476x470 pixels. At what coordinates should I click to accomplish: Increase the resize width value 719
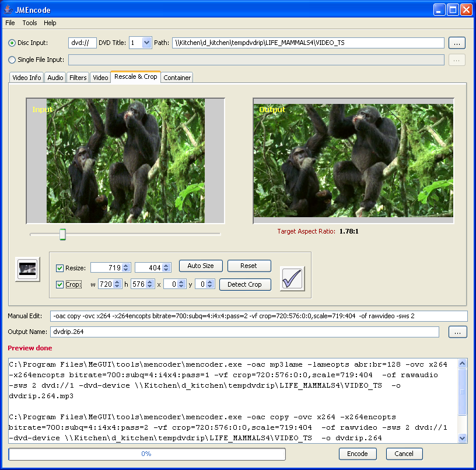tap(126, 265)
